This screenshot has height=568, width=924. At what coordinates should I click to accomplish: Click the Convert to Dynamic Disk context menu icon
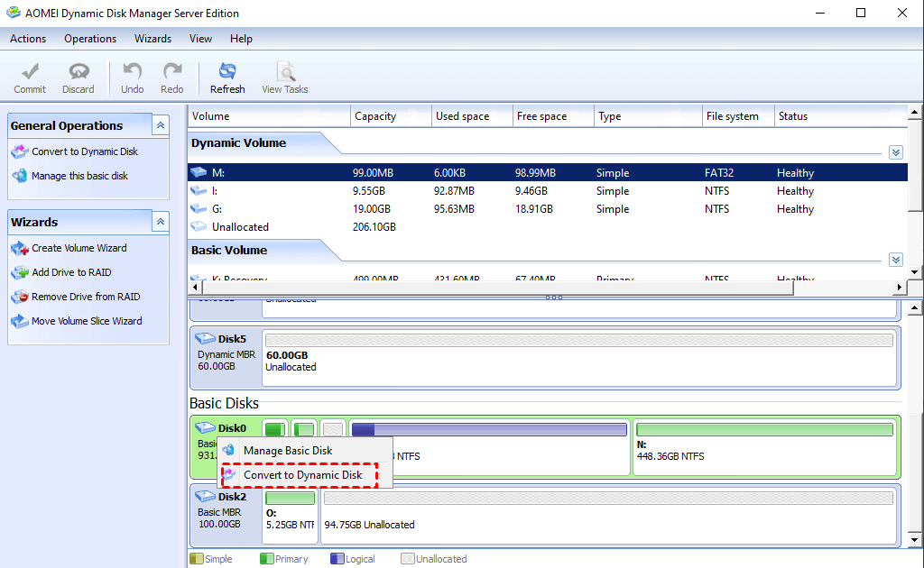pyautogui.click(x=228, y=474)
